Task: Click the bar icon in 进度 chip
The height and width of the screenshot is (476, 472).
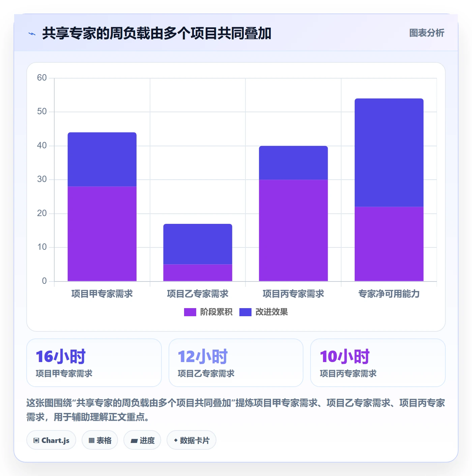Action: coord(134,441)
